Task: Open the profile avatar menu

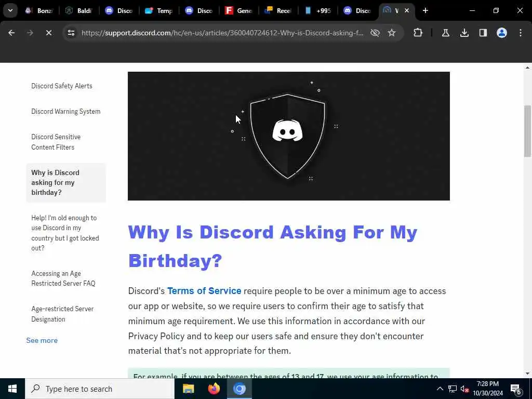Action: [x=501, y=33]
